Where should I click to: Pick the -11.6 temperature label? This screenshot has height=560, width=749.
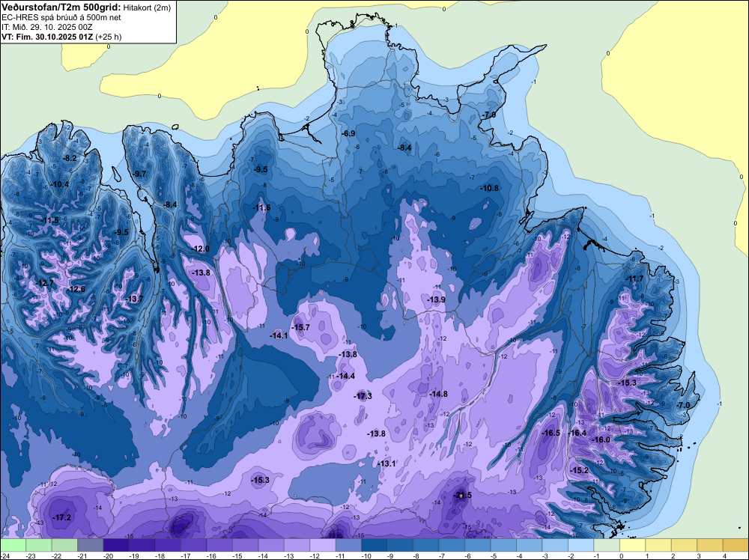(261, 207)
